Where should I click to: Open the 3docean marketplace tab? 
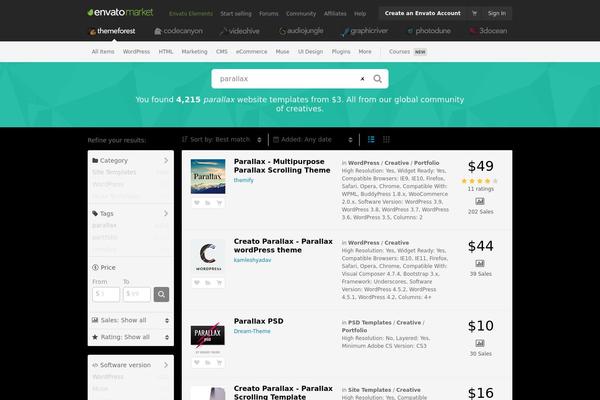point(489,31)
